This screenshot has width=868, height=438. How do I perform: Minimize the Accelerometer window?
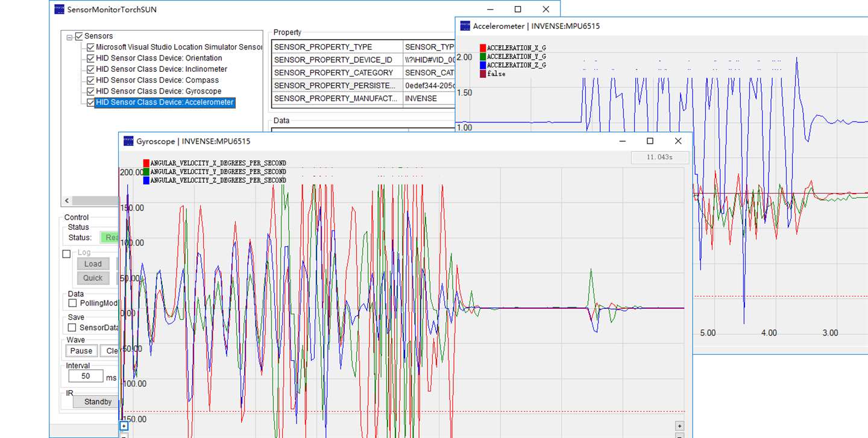(490, 9)
